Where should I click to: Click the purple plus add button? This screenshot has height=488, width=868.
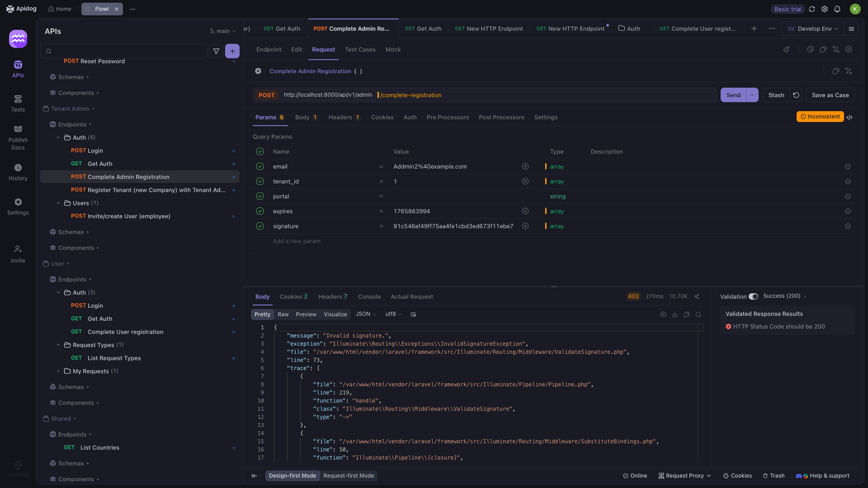point(232,51)
